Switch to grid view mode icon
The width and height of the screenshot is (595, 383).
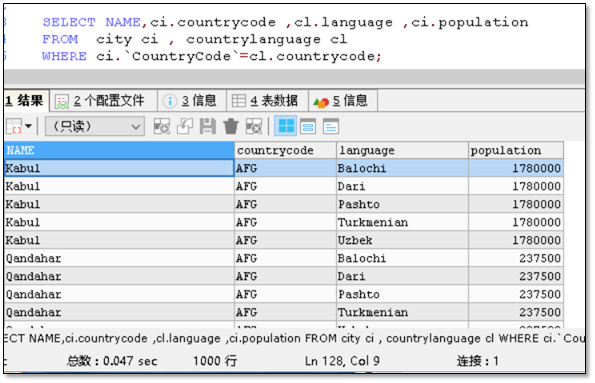click(x=286, y=126)
